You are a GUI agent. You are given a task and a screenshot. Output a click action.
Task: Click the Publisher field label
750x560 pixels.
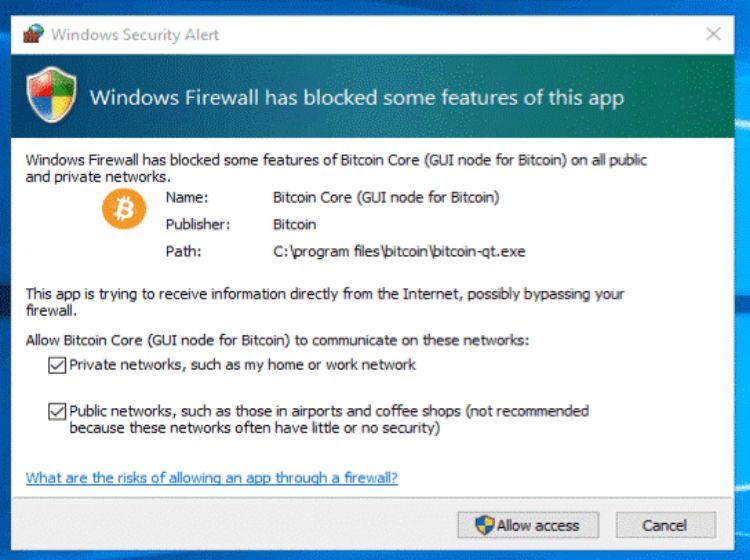(197, 224)
